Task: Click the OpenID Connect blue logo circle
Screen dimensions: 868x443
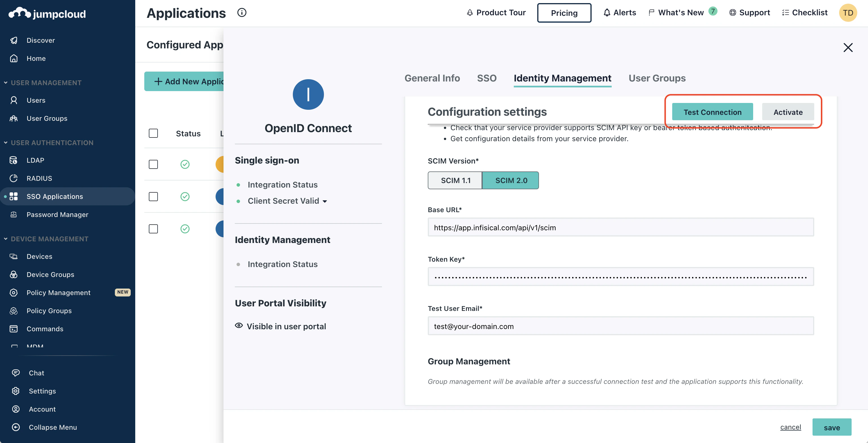Action: tap(308, 94)
